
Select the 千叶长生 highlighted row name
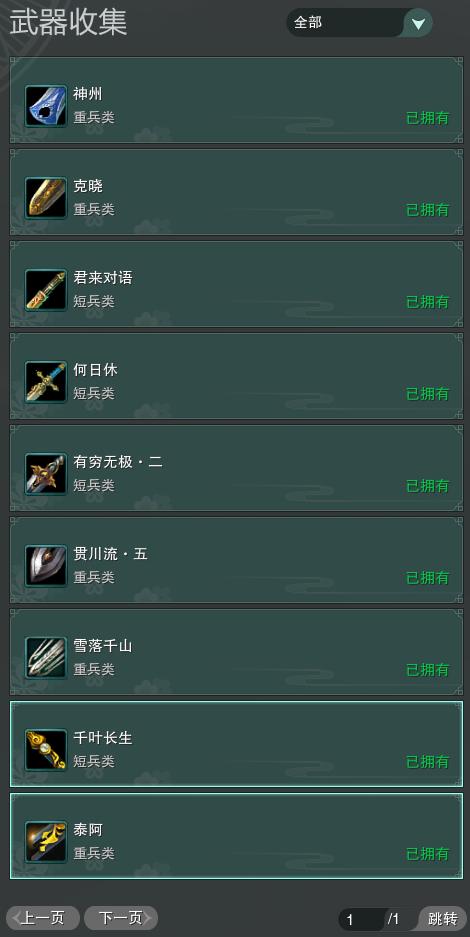103,738
